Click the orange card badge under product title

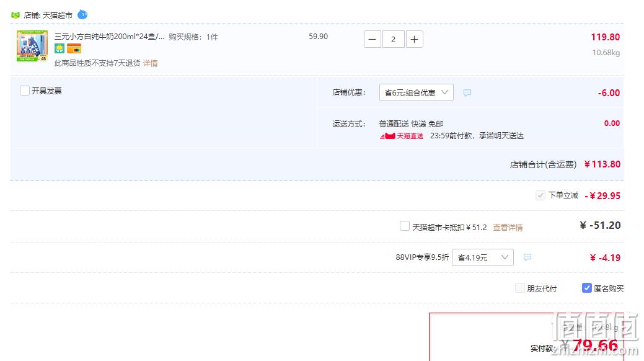(74, 48)
